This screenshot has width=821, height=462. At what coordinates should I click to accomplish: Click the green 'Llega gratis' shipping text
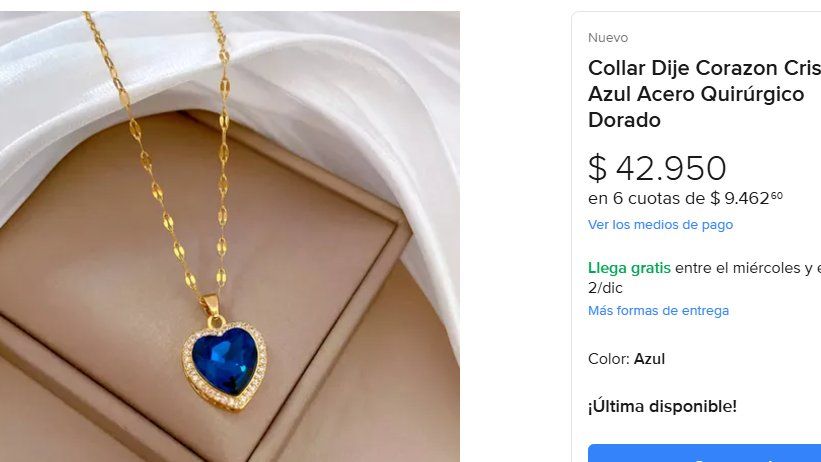coord(629,268)
